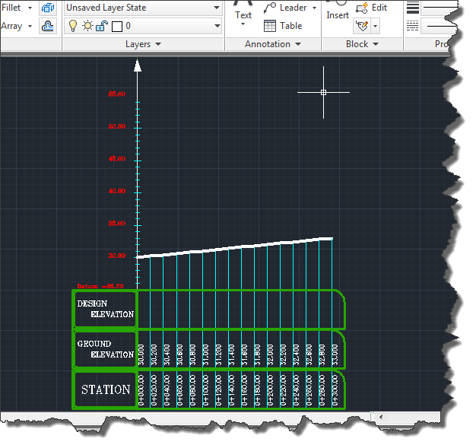Toggle the layer lock padlock icon
Screen dimensions: 476x448
click(100, 26)
